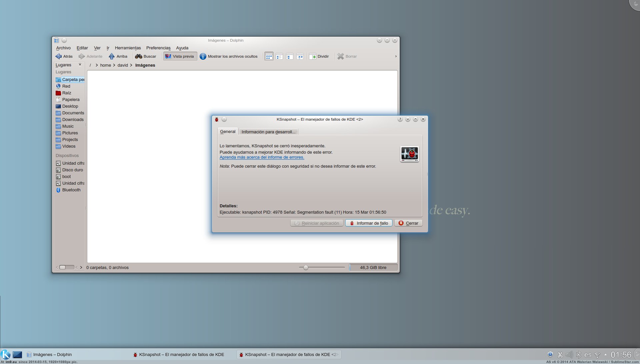The height and width of the screenshot is (364, 640).
Task: Select Disco duro under Dispositivos
Action: pyautogui.click(x=70, y=170)
